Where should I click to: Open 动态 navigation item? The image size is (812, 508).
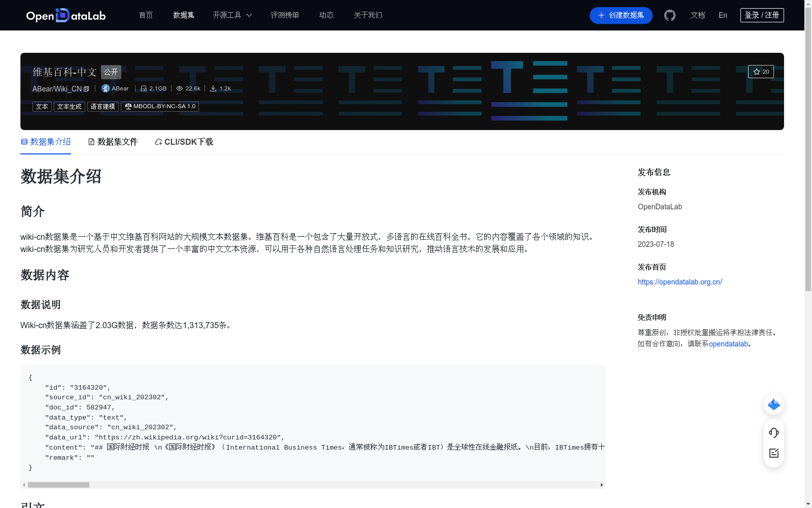point(326,15)
